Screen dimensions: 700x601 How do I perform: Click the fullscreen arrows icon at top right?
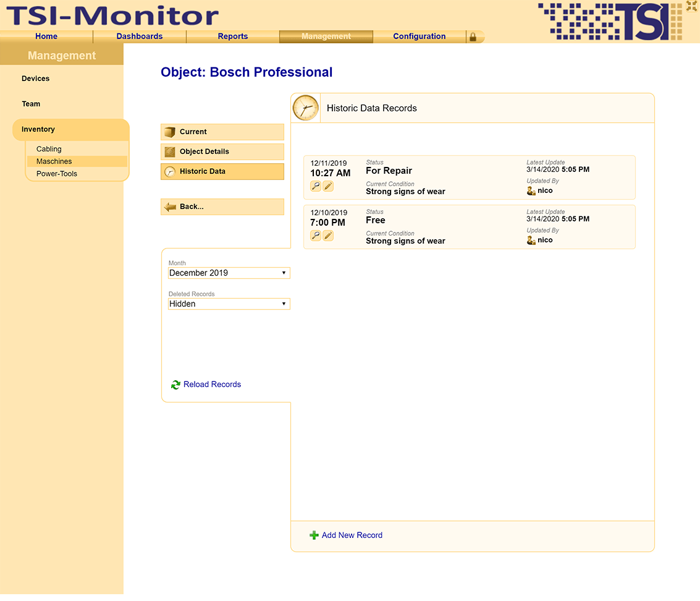click(x=691, y=6)
